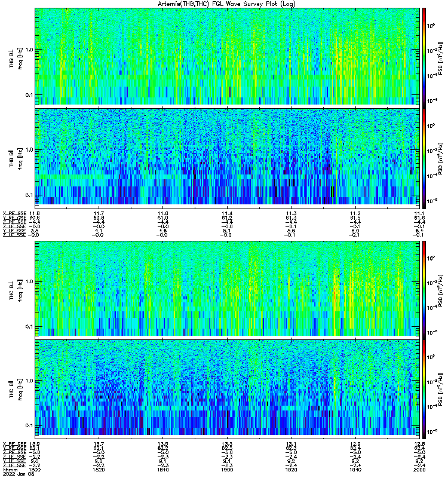This screenshot has width=448, height=478.
Task: Click the 'THB B⊥ freq [Hz]' axis label
Action: pyautogui.click(x=16, y=58)
